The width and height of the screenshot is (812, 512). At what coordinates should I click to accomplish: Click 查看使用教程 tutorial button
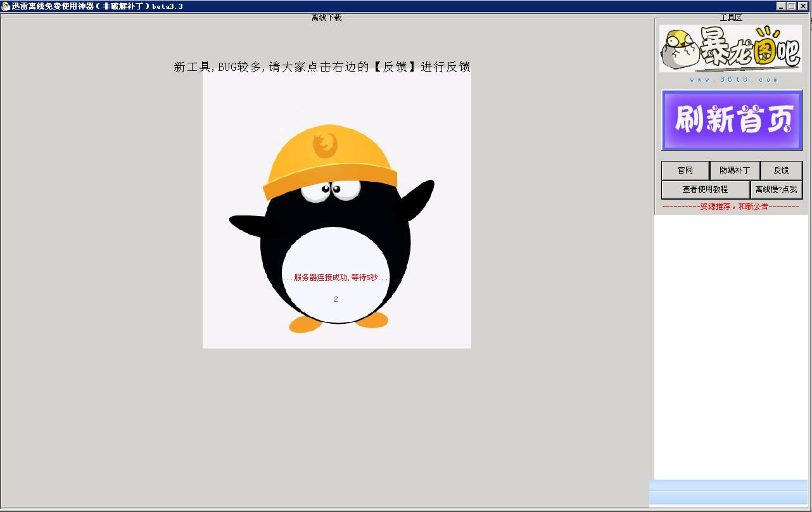click(706, 189)
